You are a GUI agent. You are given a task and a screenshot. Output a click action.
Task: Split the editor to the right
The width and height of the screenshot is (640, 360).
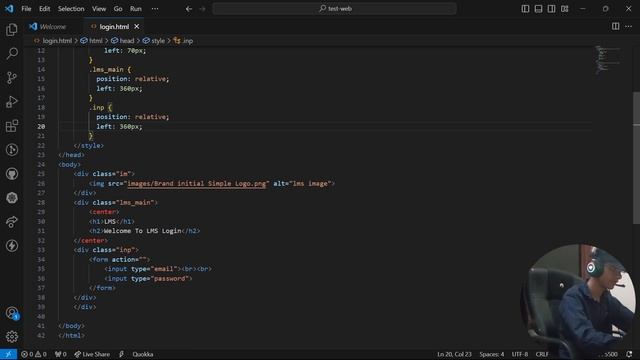(616, 27)
